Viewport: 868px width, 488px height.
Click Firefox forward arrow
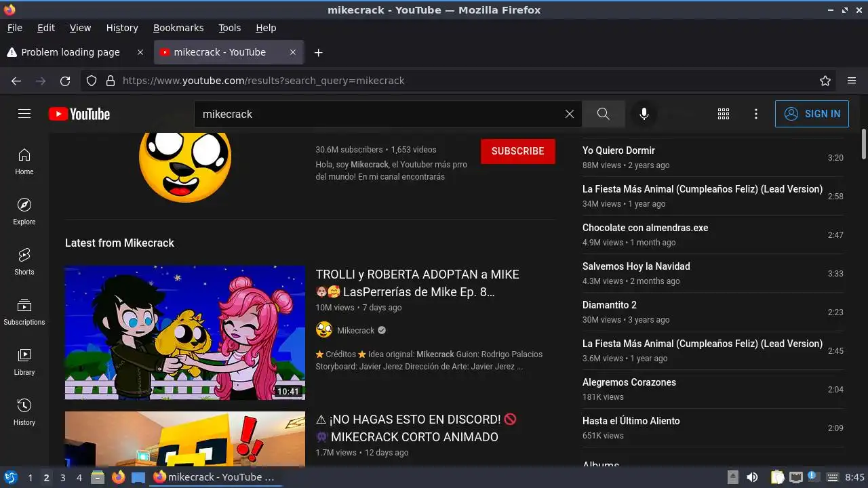[41, 81]
